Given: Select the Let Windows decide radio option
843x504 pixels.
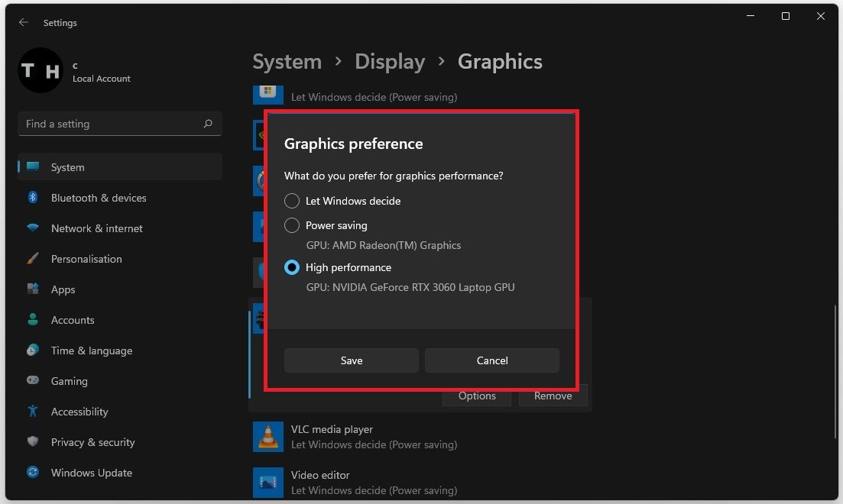Looking at the screenshot, I should pos(292,201).
